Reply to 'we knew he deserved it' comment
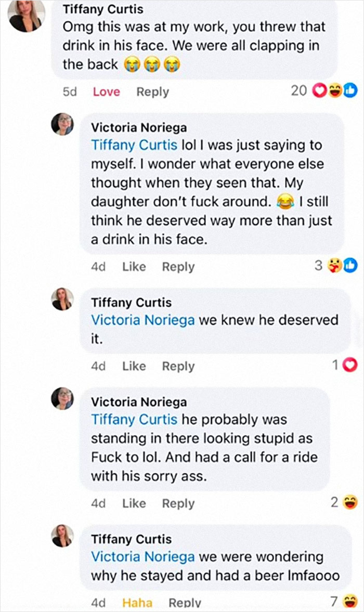Image resolution: width=364 pixels, height=612 pixels. tap(178, 366)
